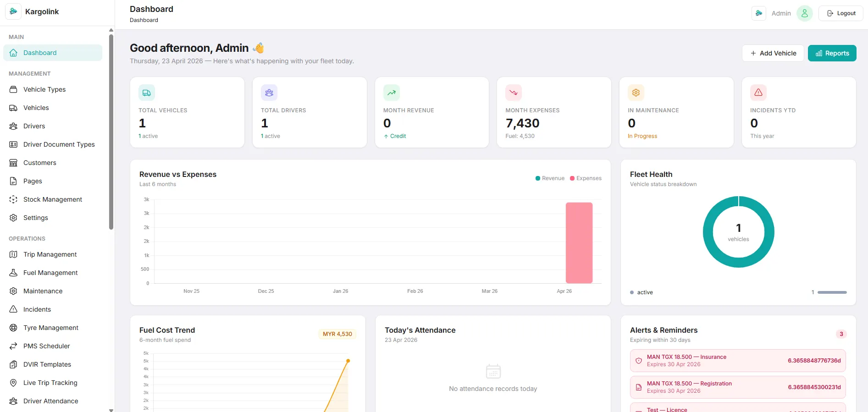Click the Apr 26 expenses bar
The width and height of the screenshot is (868, 412).
click(x=579, y=243)
